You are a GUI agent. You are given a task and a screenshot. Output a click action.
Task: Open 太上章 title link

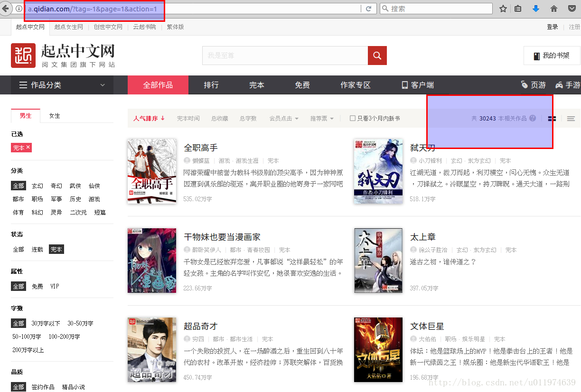coord(423,237)
